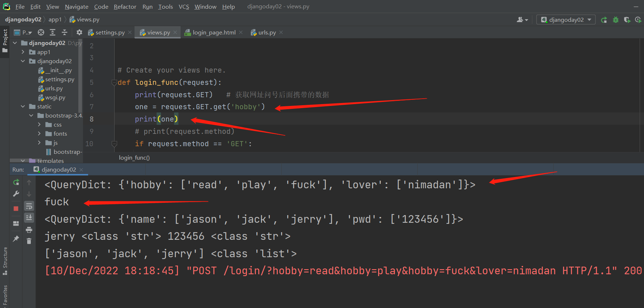The image size is (644, 308).
Task: Click app1 in the navigation breadcrumb
Action: pos(55,20)
